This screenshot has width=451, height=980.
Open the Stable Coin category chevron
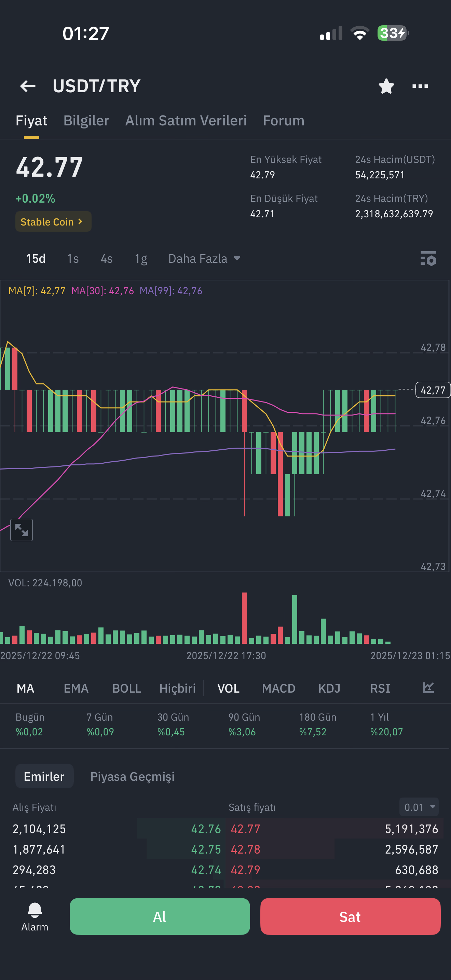tap(53, 221)
